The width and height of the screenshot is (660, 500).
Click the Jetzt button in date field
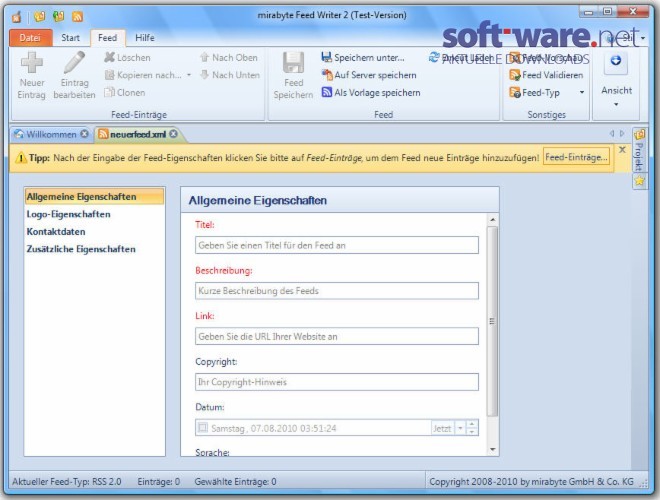442,428
